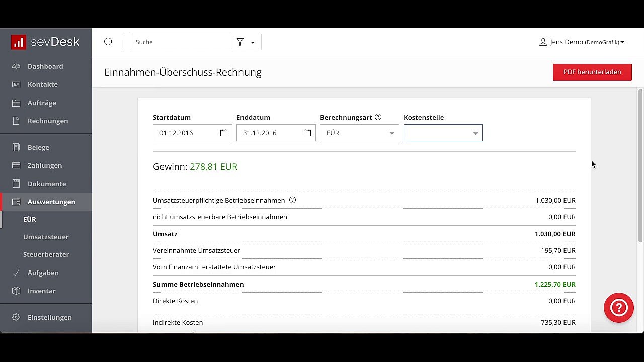Click the PDF herunterladen button
The height and width of the screenshot is (362, 644).
tap(592, 72)
